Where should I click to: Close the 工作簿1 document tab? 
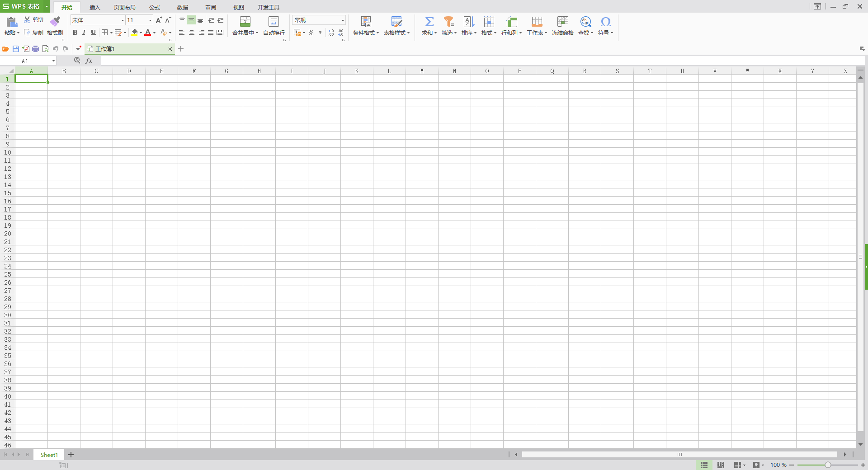[x=170, y=49]
